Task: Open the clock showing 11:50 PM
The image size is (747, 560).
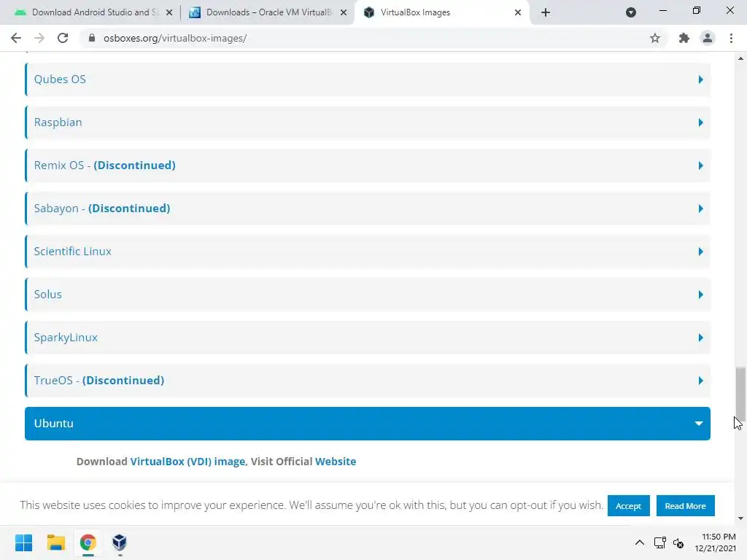Action: [x=715, y=542]
